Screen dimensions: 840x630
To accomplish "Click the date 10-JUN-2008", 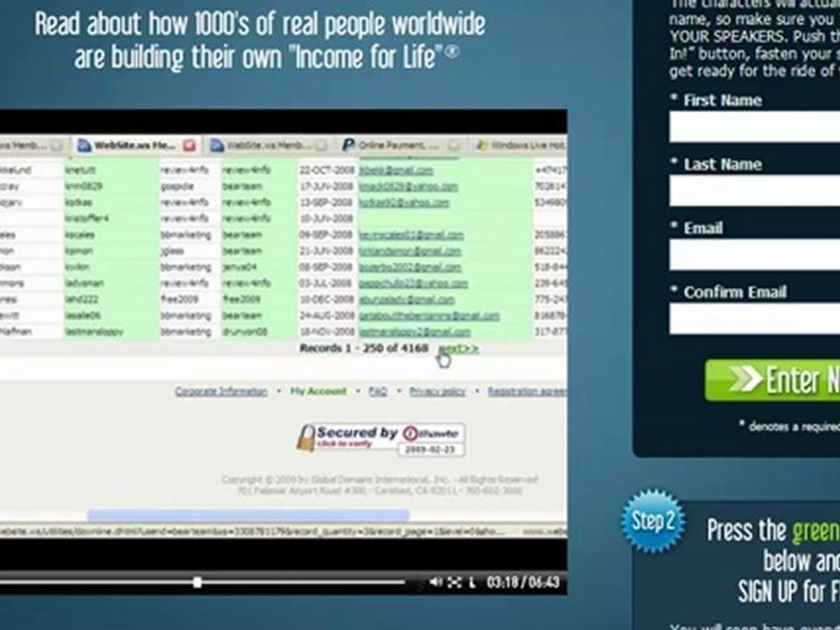I will tap(326, 219).
